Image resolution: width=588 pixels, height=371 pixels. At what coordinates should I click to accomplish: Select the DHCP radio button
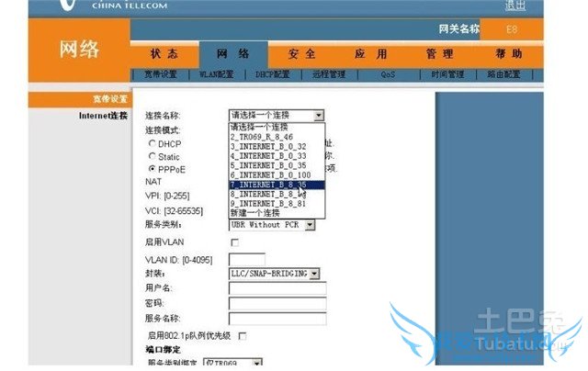(152, 143)
